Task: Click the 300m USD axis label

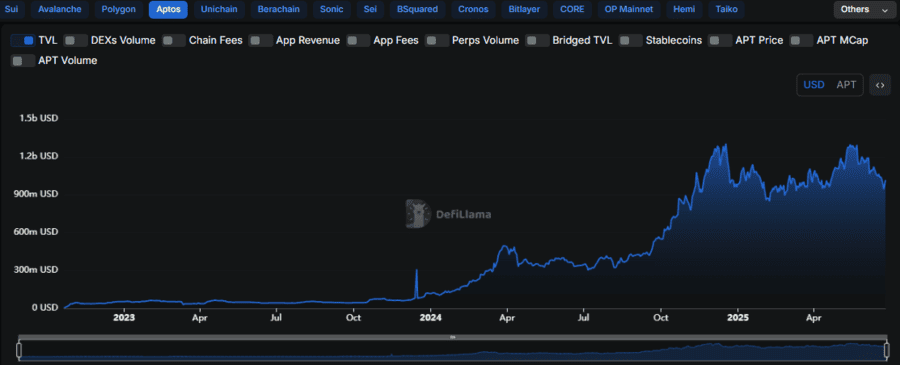Action: [x=37, y=270]
